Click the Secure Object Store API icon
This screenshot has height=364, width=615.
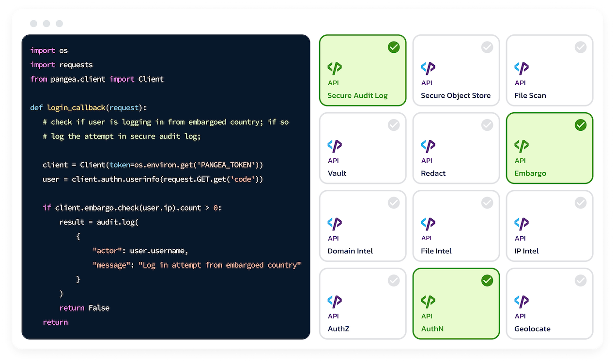[428, 68]
